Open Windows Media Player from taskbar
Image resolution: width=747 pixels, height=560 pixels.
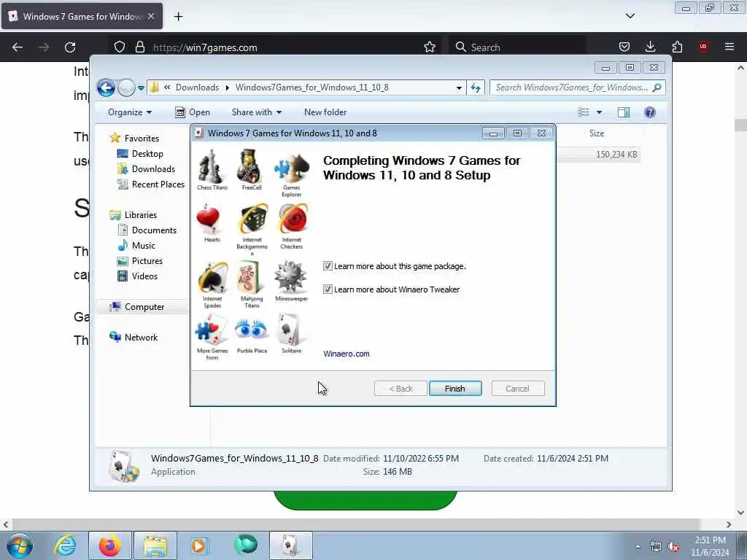click(198, 545)
